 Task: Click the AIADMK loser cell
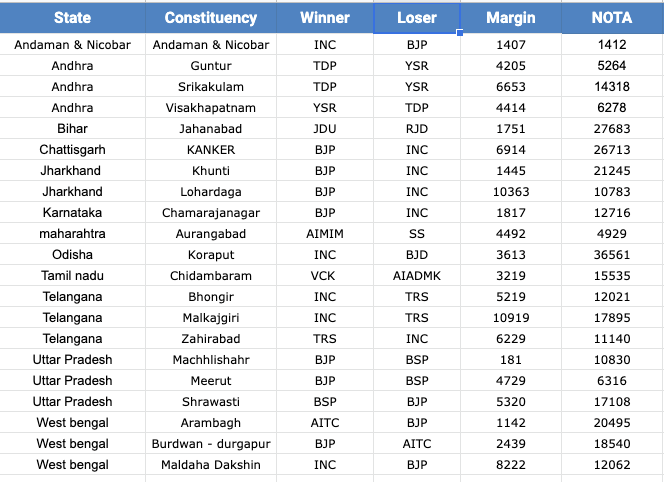[416, 276]
